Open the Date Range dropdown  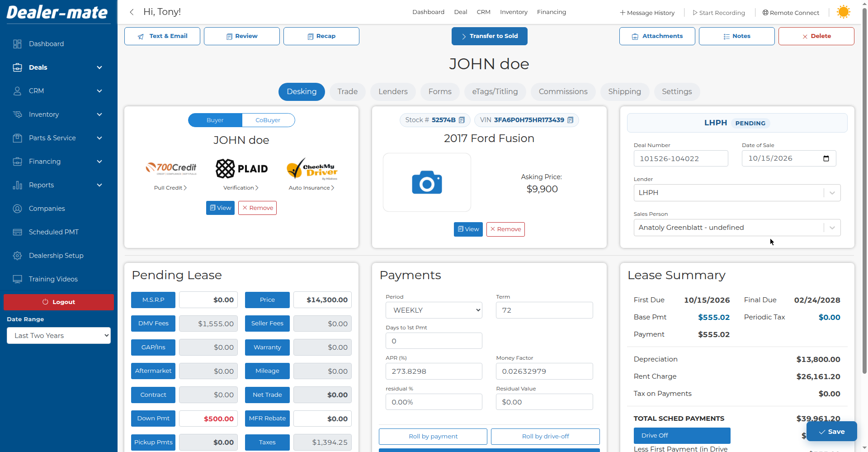pos(59,336)
